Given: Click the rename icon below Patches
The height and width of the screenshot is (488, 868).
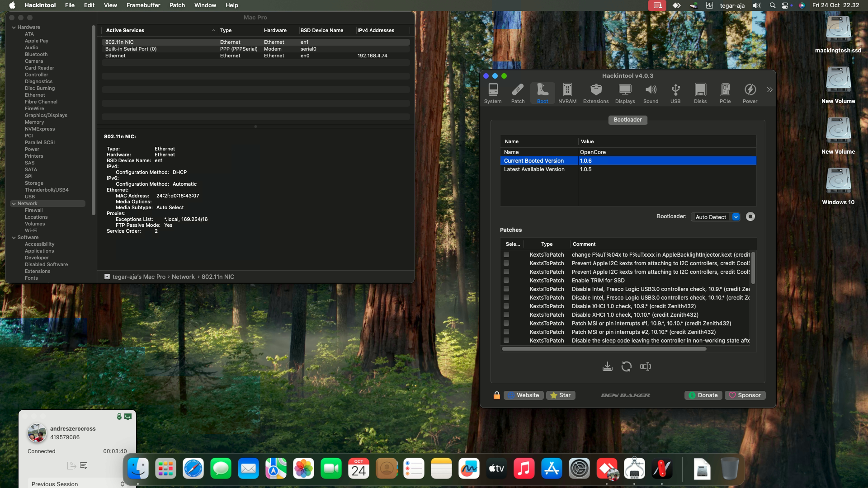Looking at the screenshot, I should pos(646,366).
